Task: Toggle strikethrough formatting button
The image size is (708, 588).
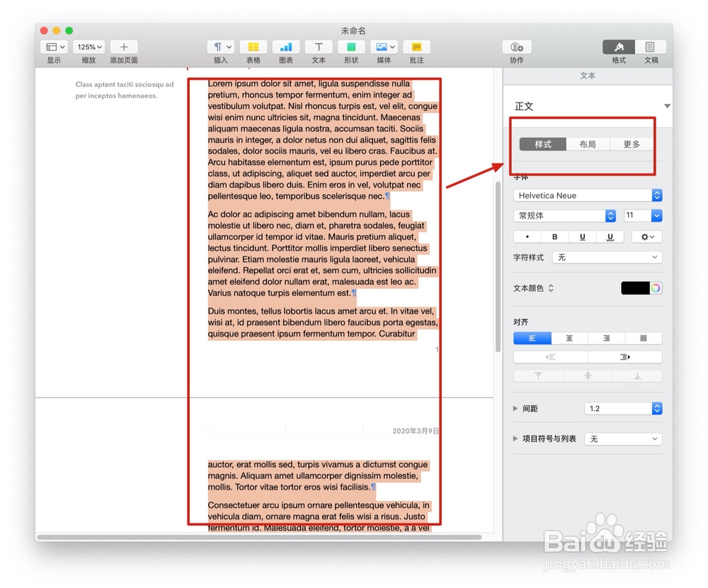Action: [610, 237]
